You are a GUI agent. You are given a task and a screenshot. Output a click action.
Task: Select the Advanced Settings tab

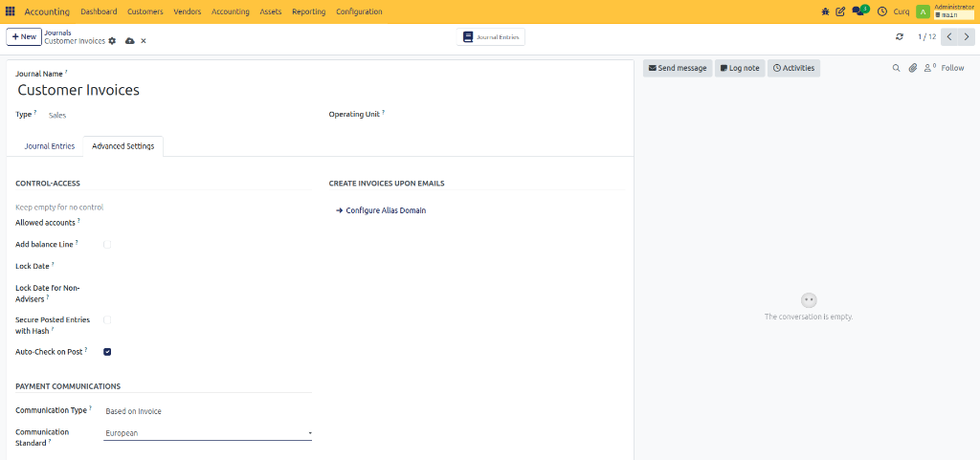(123, 146)
